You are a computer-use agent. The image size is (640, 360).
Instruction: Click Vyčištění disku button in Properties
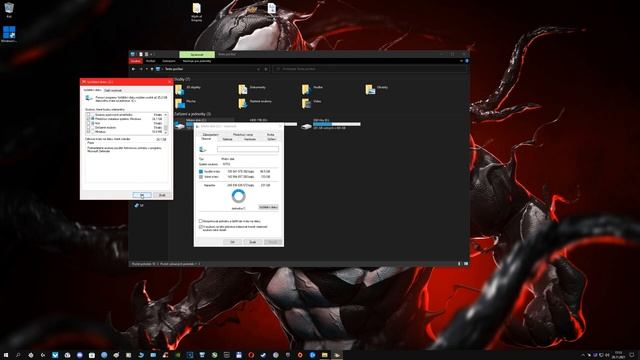pyautogui.click(x=268, y=207)
